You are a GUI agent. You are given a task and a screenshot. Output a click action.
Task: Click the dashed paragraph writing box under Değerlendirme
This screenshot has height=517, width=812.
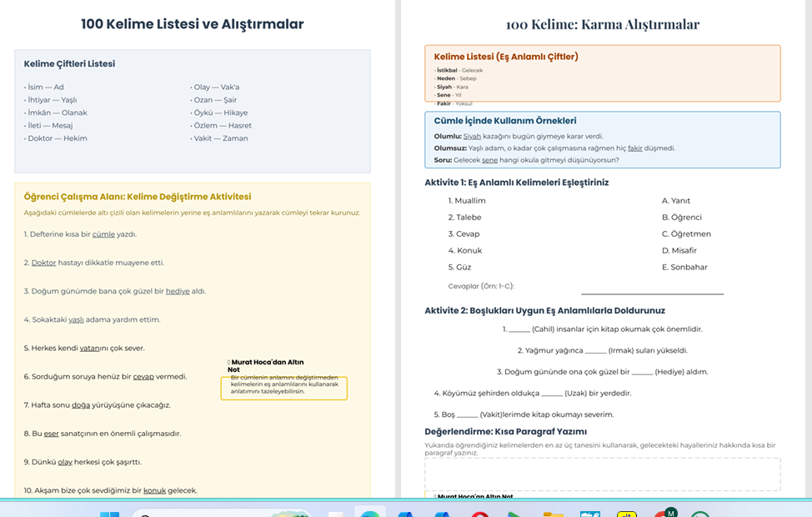[602, 474]
